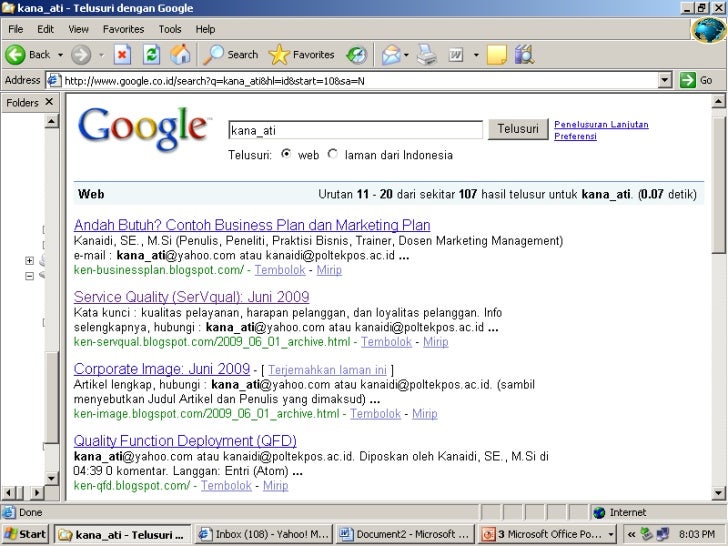Image resolution: width=728 pixels, height=546 pixels.
Task: Print page with printer icon
Action: point(427,55)
